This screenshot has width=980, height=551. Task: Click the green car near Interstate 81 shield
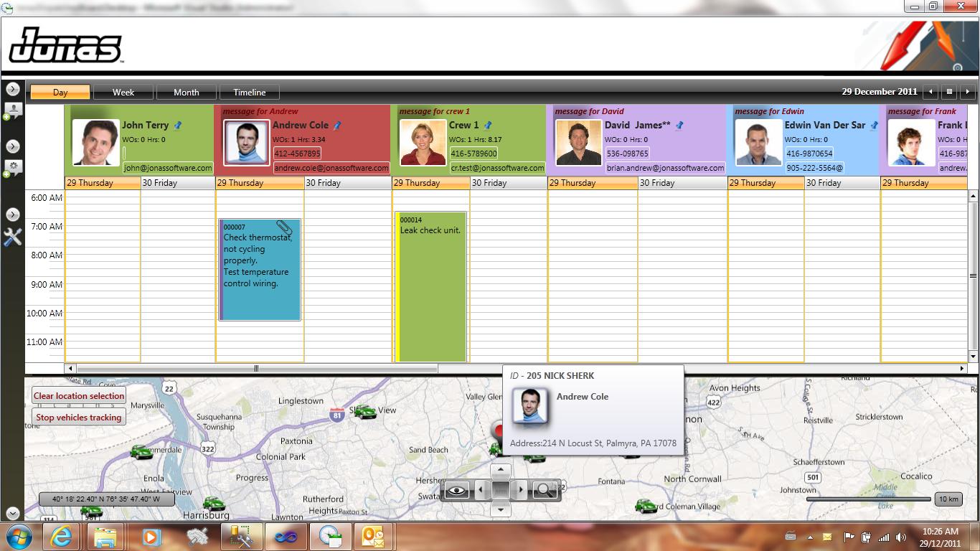pos(365,411)
